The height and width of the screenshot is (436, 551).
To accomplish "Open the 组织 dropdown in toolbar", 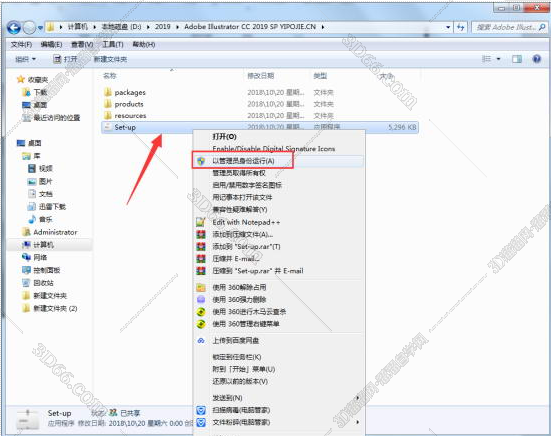I will (x=26, y=59).
